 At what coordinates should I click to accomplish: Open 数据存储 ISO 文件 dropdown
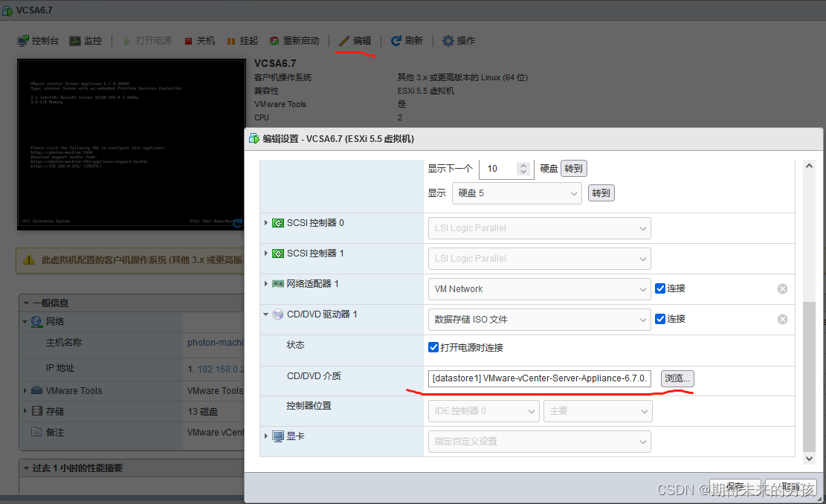pos(540,320)
